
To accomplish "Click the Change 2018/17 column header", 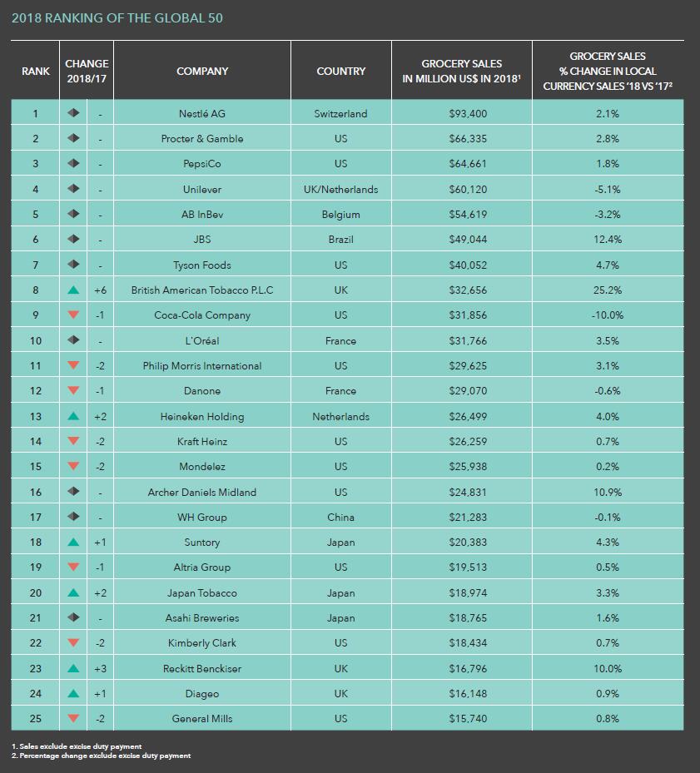I will pos(87,71).
